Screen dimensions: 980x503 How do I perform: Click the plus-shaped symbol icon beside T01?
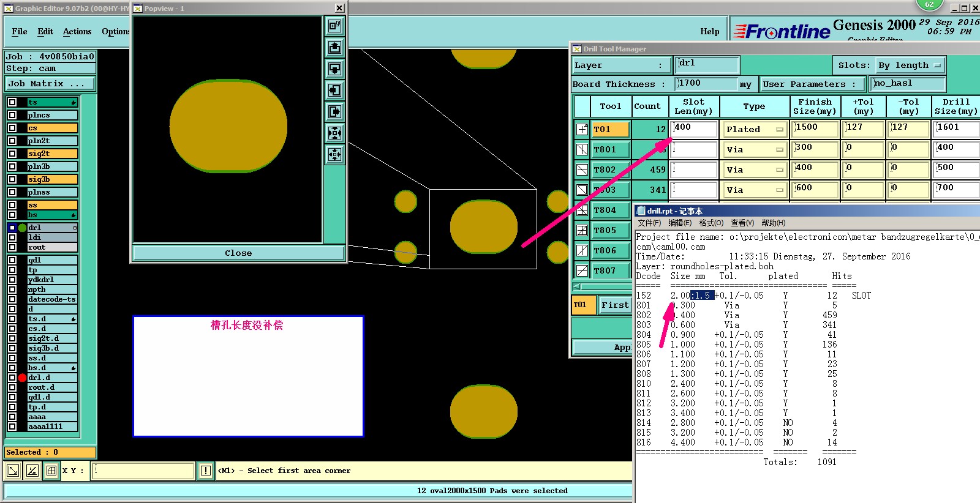[582, 129]
